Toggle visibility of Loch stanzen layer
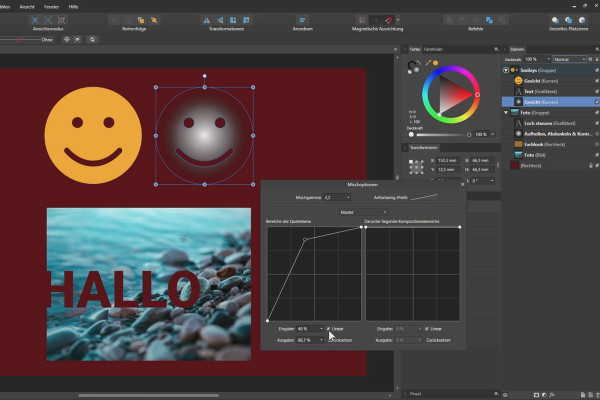 [597, 123]
